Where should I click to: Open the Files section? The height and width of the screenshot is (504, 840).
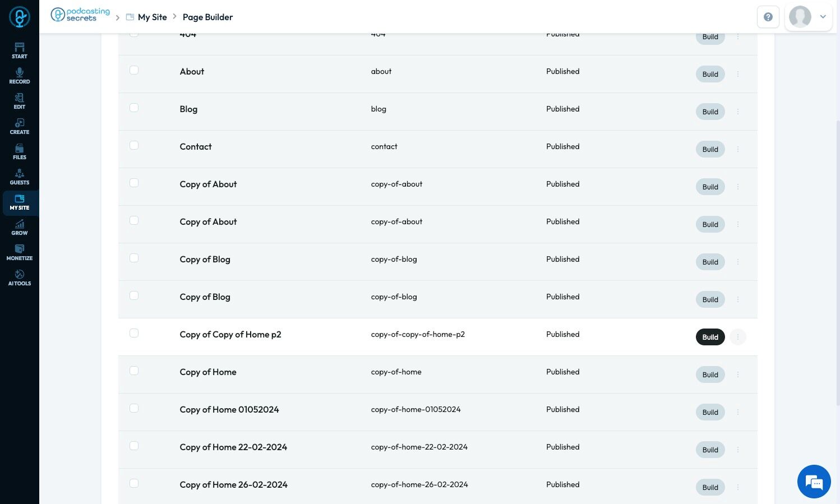coord(20,151)
